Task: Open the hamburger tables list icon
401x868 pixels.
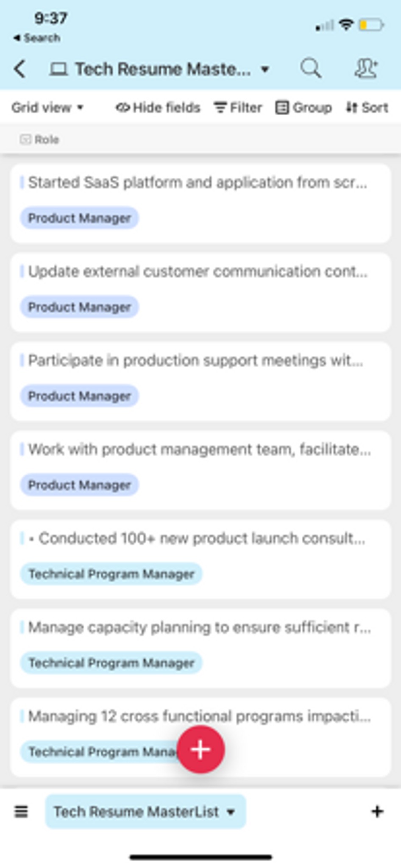Action: tap(21, 811)
